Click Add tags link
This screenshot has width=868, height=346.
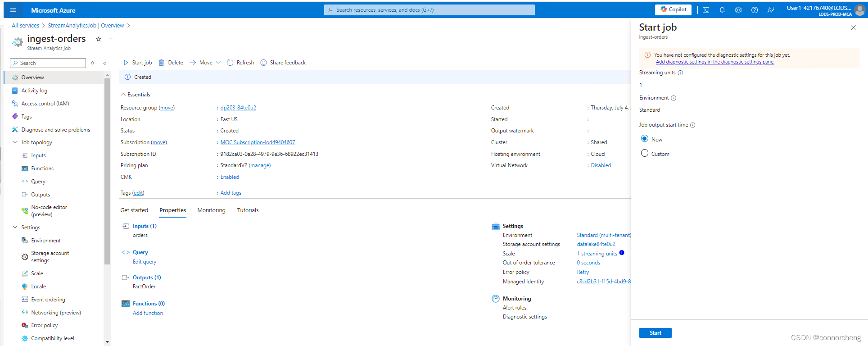[x=231, y=193]
